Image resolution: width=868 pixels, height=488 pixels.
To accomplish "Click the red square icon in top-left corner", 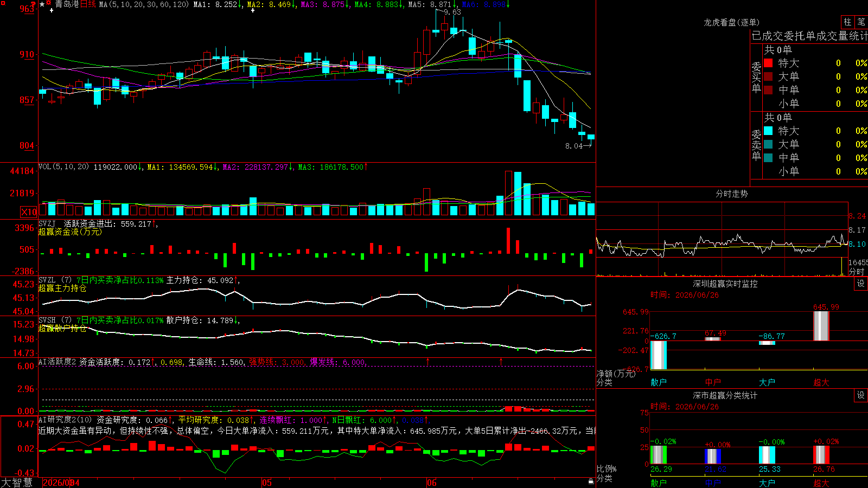I will [x=3, y=3].
